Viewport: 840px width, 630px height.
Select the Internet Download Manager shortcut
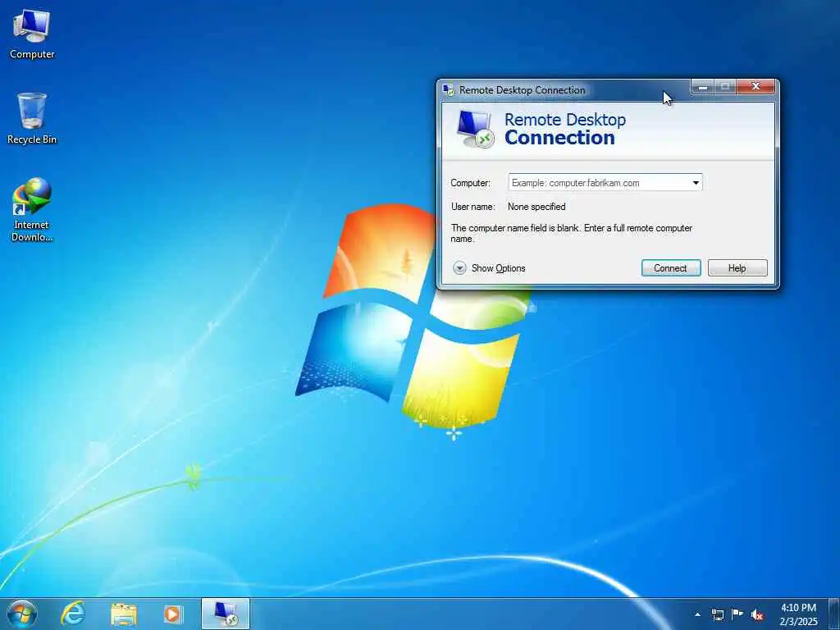tap(32, 209)
